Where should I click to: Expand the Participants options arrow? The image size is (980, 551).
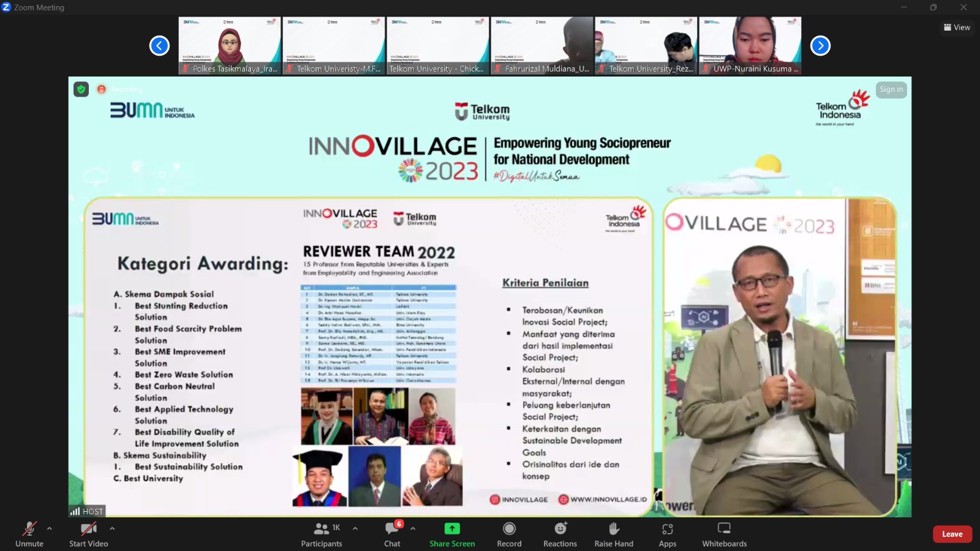355,528
